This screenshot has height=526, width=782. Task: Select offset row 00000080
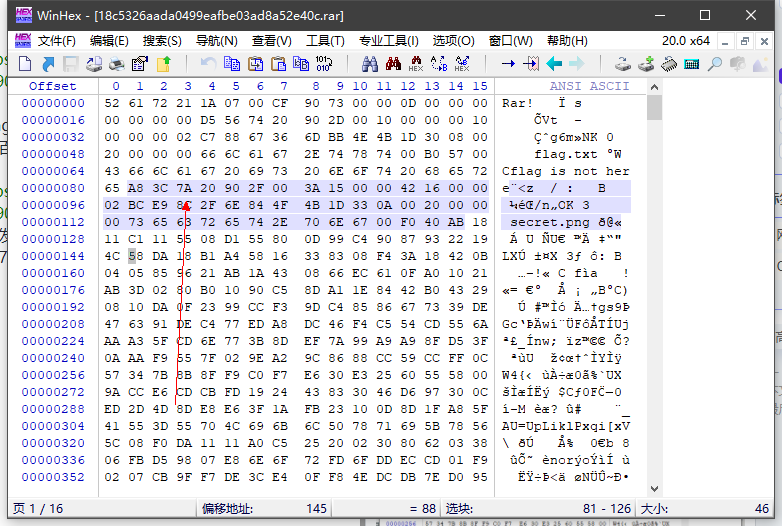[x=53, y=188]
